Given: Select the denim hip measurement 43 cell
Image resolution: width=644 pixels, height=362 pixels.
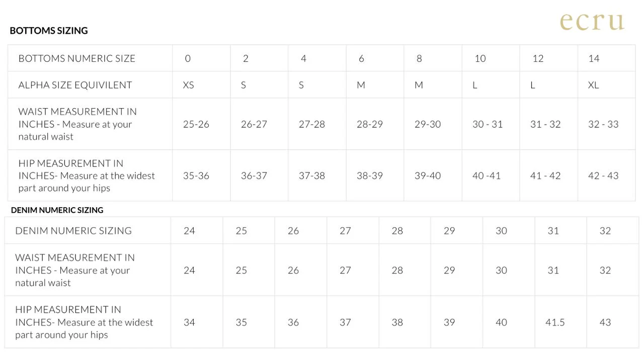Looking at the screenshot, I should pos(605,322).
